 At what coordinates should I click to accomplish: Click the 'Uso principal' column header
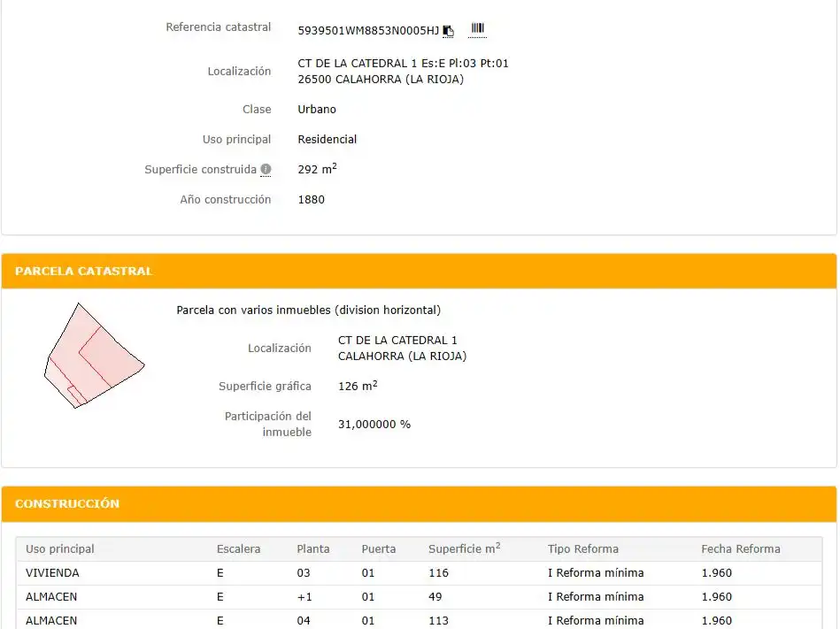60,549
